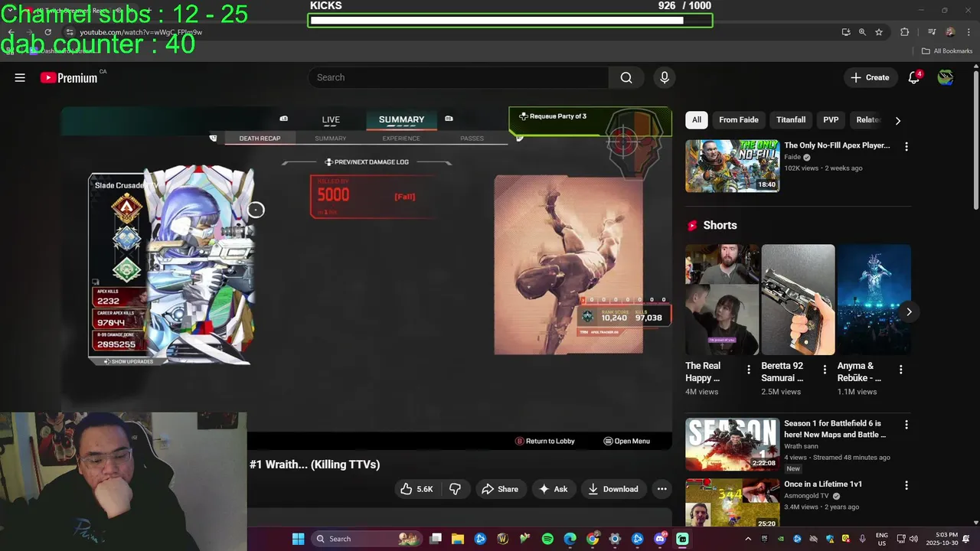
Task: Open Chrome extensions puzzle icon
Action: pos(904,32)
